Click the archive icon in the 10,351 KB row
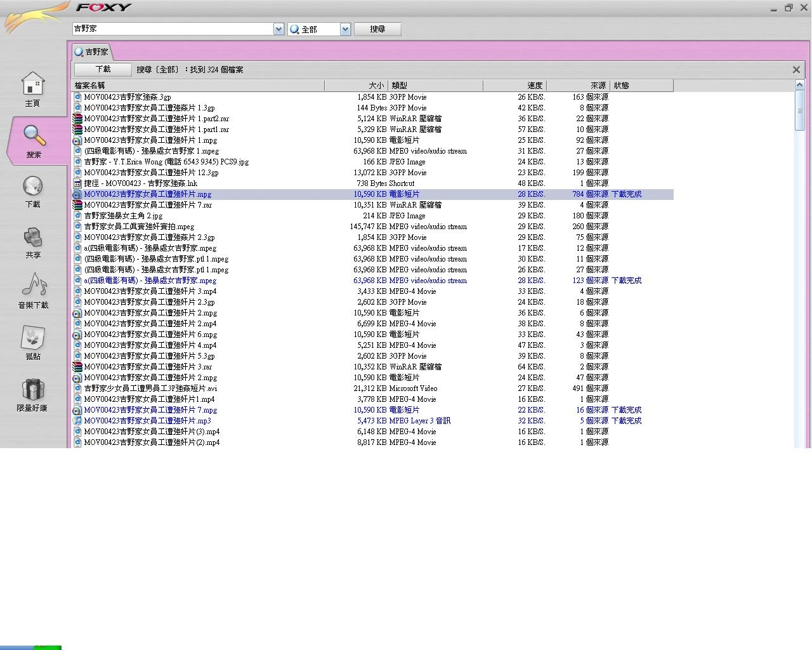 (77, 205)
